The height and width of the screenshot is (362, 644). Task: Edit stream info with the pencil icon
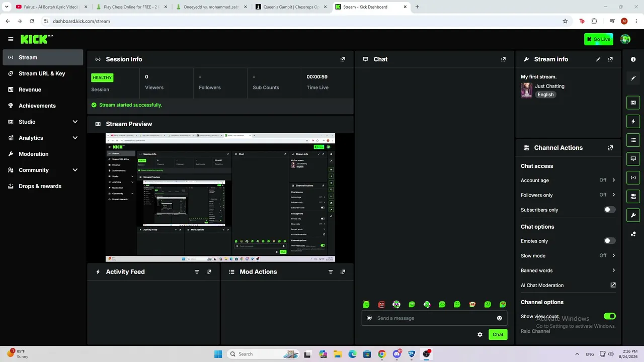598,59
